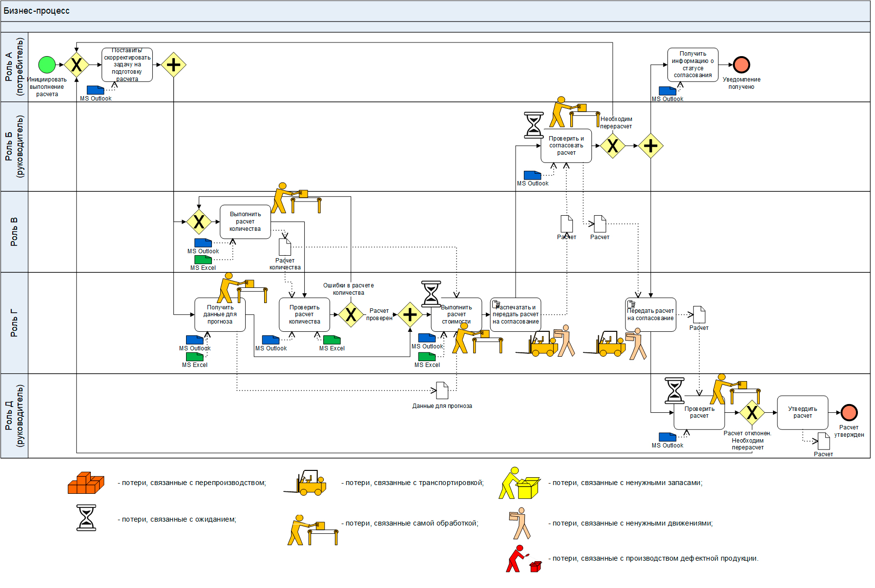The height and width of the screenshot is (588, 875).
Task: Click the unnecessary movements walking person legend icon
Action: 521,523
